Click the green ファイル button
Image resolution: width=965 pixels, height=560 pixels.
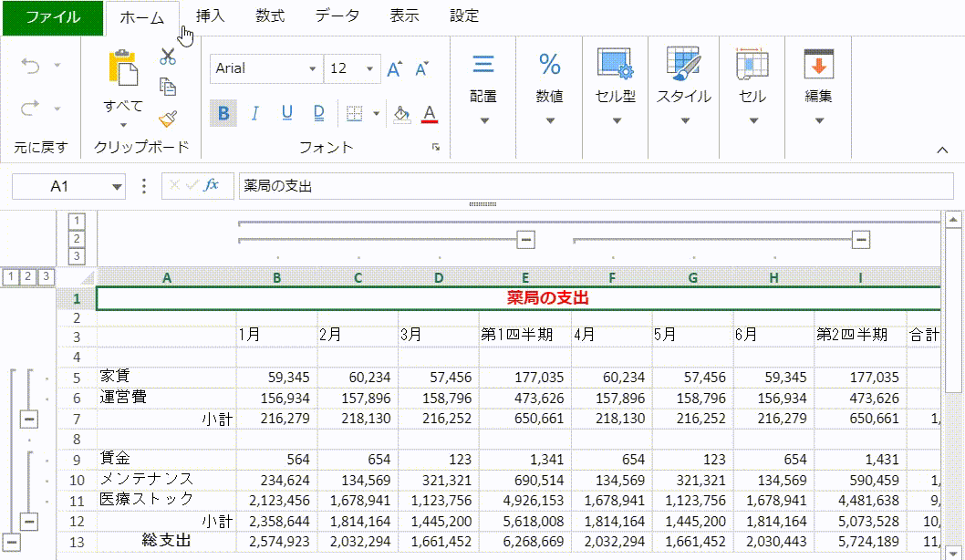point(52,17)
